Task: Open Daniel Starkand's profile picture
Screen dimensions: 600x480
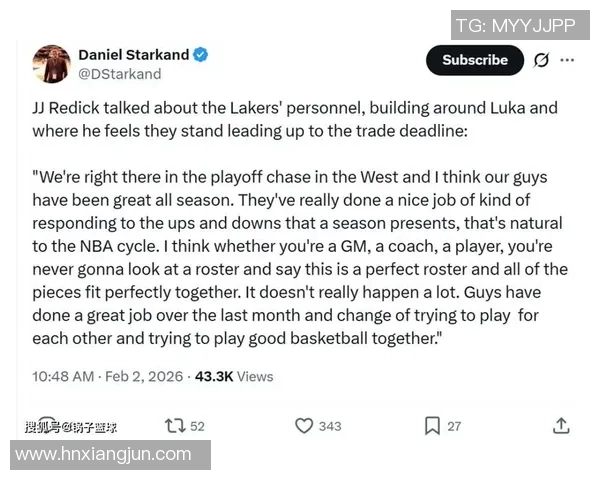Action: pos(51,63)
